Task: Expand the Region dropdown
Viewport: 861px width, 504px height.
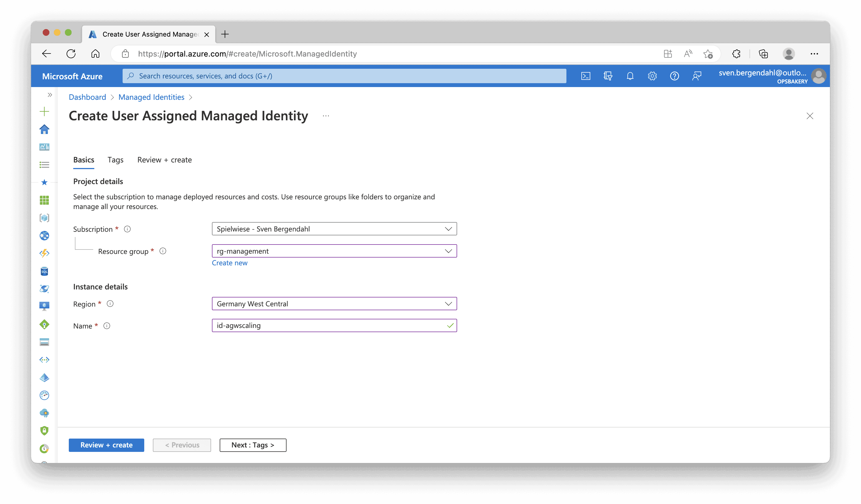Action: (334, 304)
